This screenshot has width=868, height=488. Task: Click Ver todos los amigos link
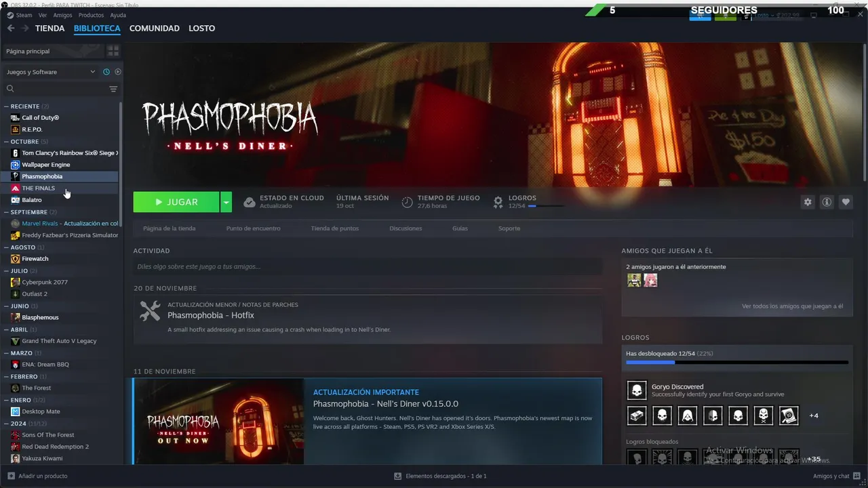(792, 306)
